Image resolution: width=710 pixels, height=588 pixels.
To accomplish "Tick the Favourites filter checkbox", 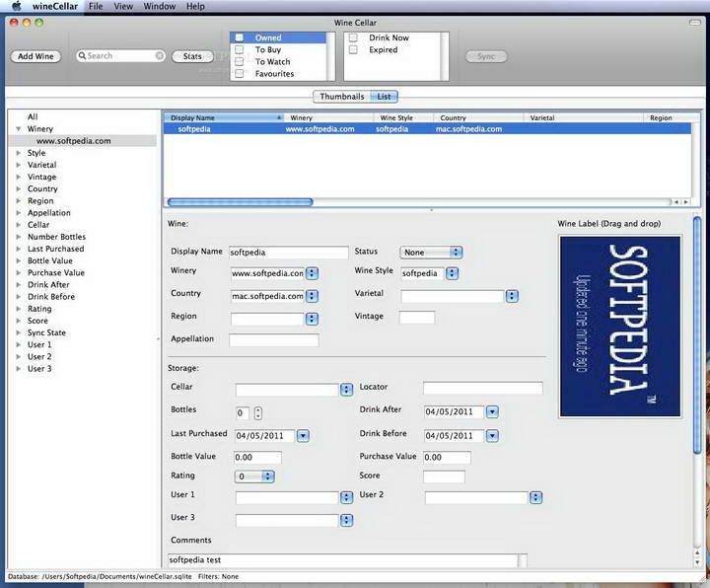I will coord(239,73).
